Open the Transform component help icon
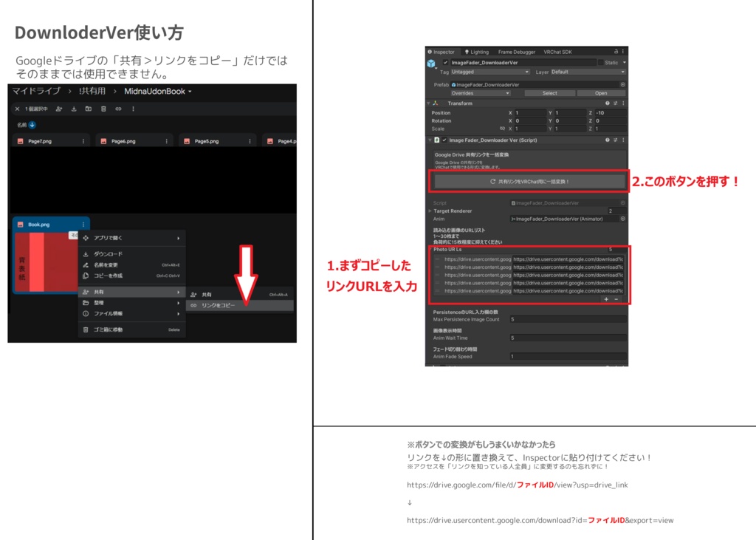756x540 pixels. (608, 103)
